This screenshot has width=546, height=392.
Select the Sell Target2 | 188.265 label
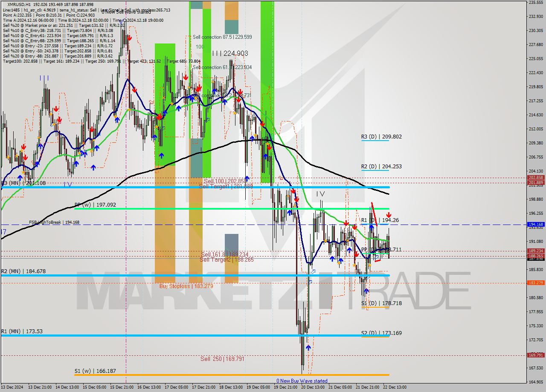[227, 259]
